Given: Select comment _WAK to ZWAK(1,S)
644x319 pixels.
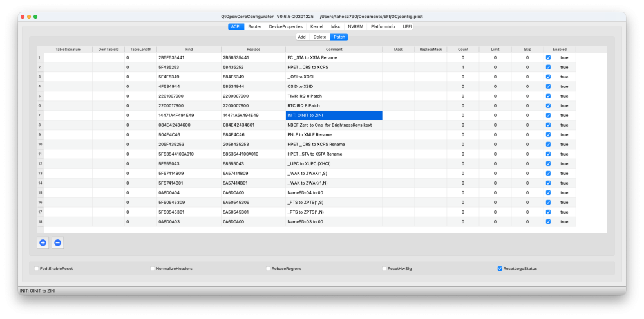Looking at the screenshot, I should pos(334,173).
